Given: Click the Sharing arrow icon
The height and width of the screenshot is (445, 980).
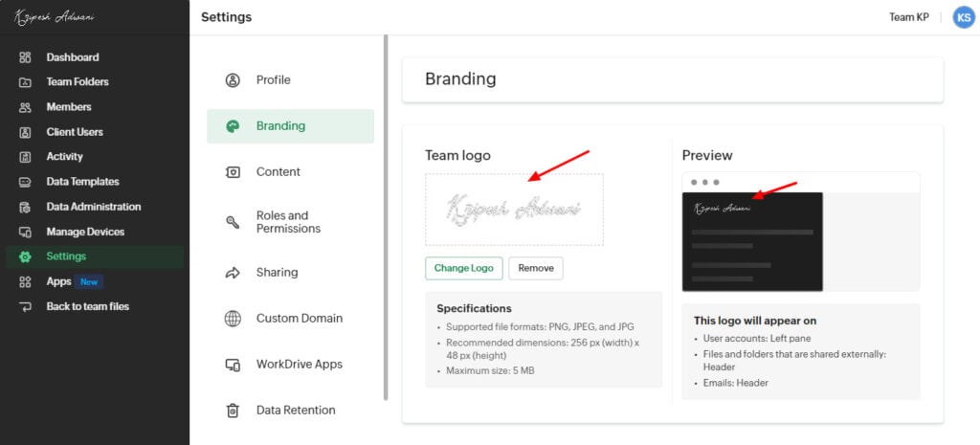Looking at the screenshot, I should click(233, 273).
